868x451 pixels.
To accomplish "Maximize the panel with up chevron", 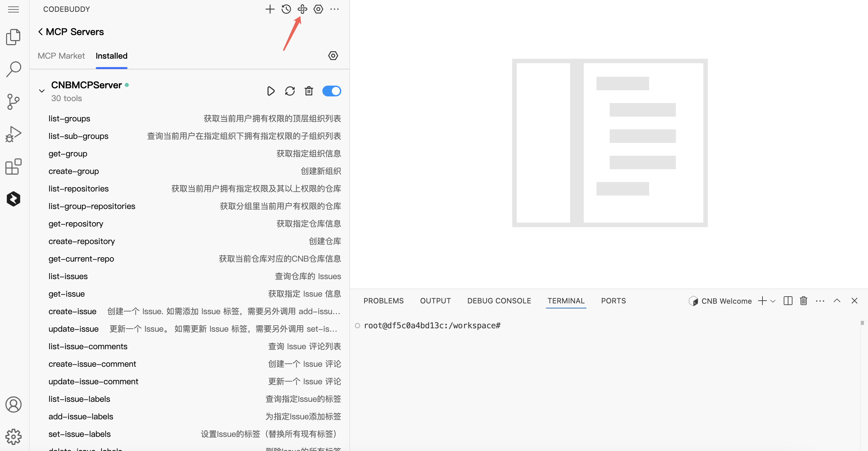I will click(x=837, y=301).
